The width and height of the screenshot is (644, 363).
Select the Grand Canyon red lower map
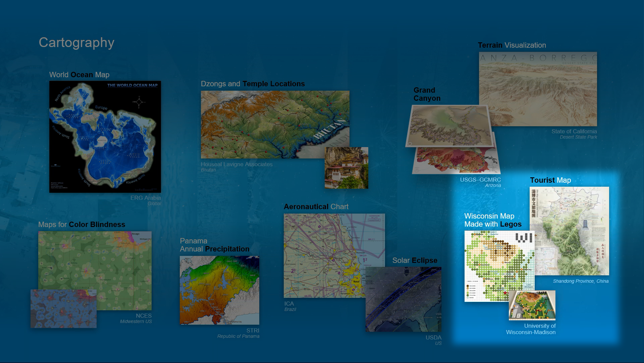point(456,161)
